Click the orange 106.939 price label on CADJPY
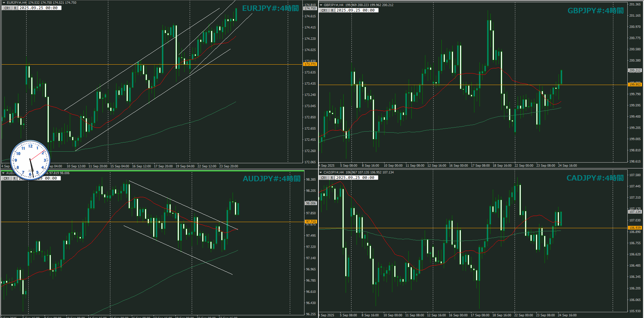This screenshot has width=644, height=318. tap(635, 228)
